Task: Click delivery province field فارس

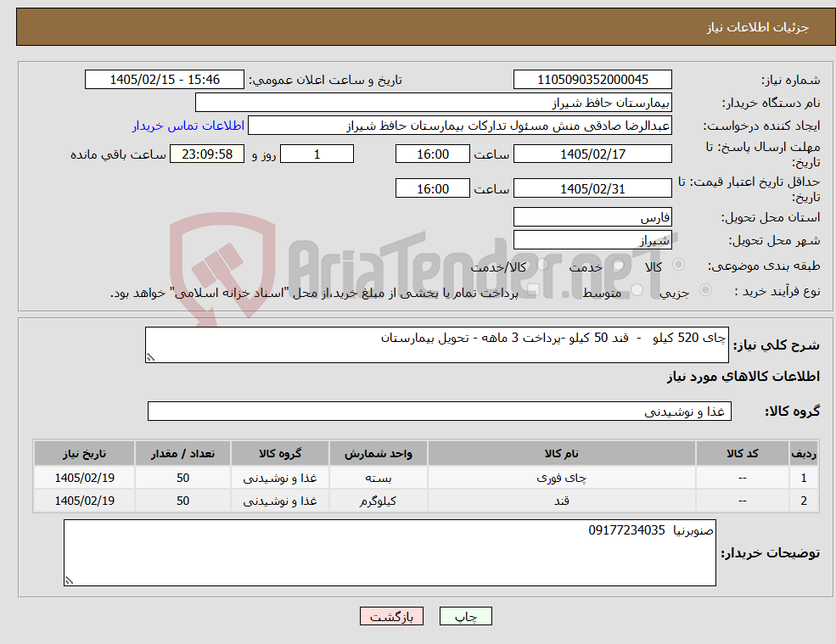Action: click(x=592, y=217)
